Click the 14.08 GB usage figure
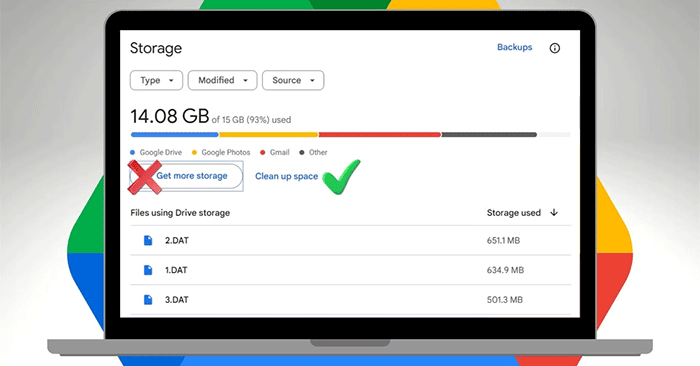This screenshot has width=700, height=366. 170,116
